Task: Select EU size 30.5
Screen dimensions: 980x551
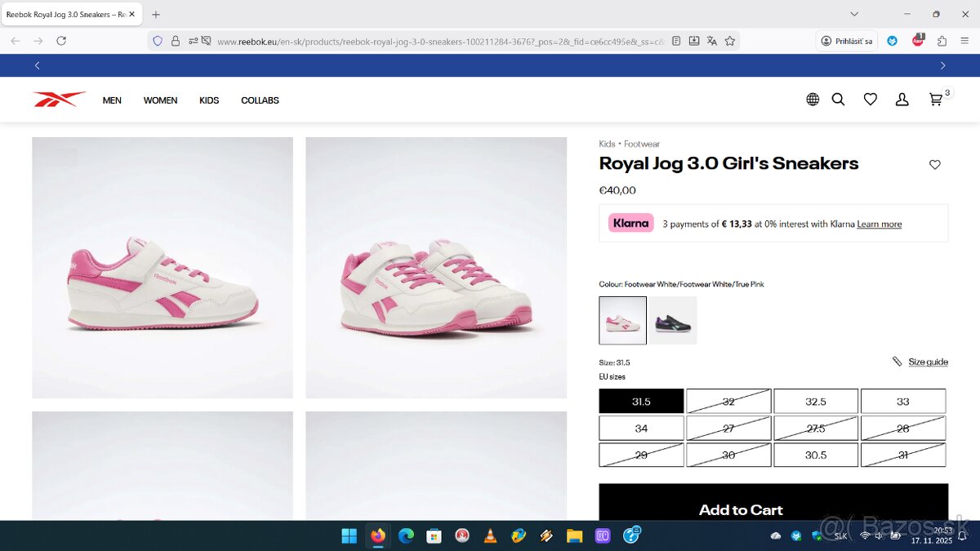Action: coord(816,455)
